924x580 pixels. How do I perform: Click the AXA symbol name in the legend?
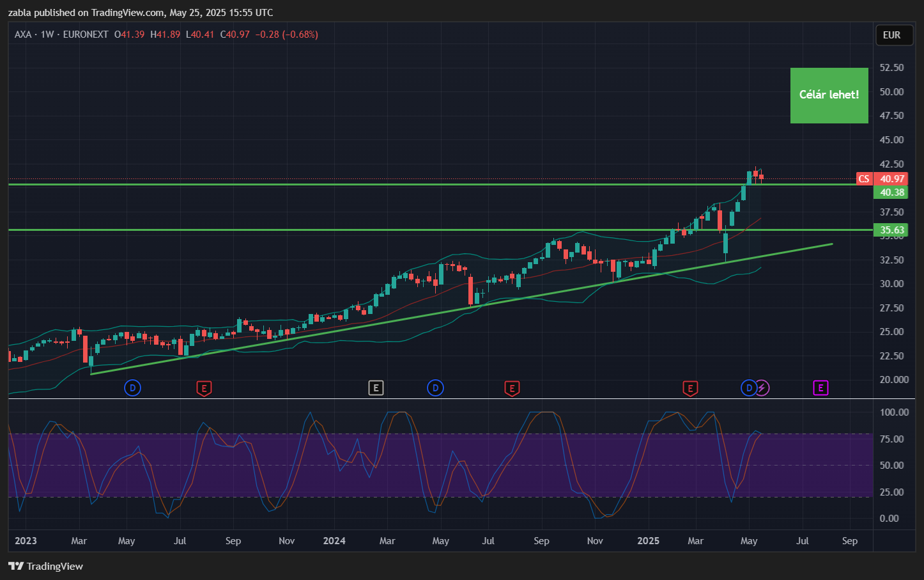pyautogui.click(x=23, y=35)
